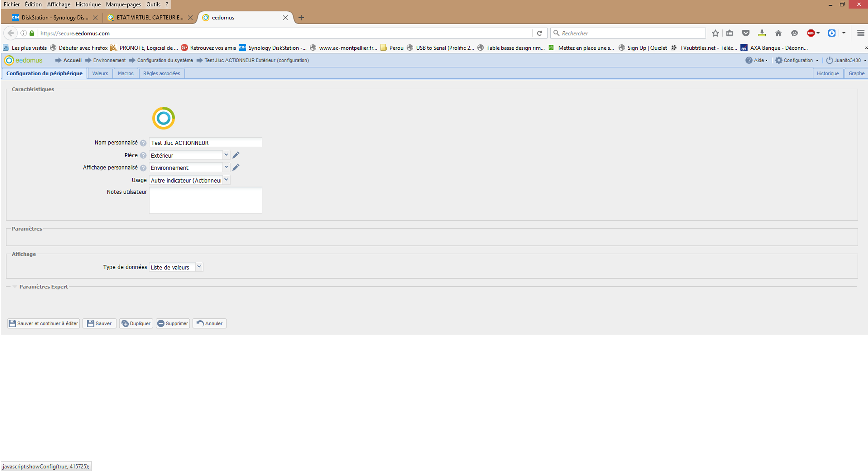Click the Supprimer button
This screenshot has width=868, height=471.
[173, 324]
